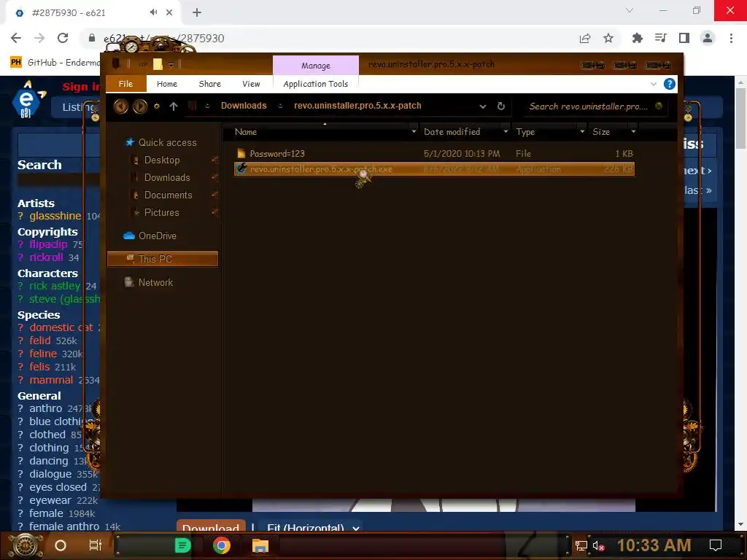The width and height of the screenshot is (747, 560).
Task: Go back in Chrome
Action: 16,38
